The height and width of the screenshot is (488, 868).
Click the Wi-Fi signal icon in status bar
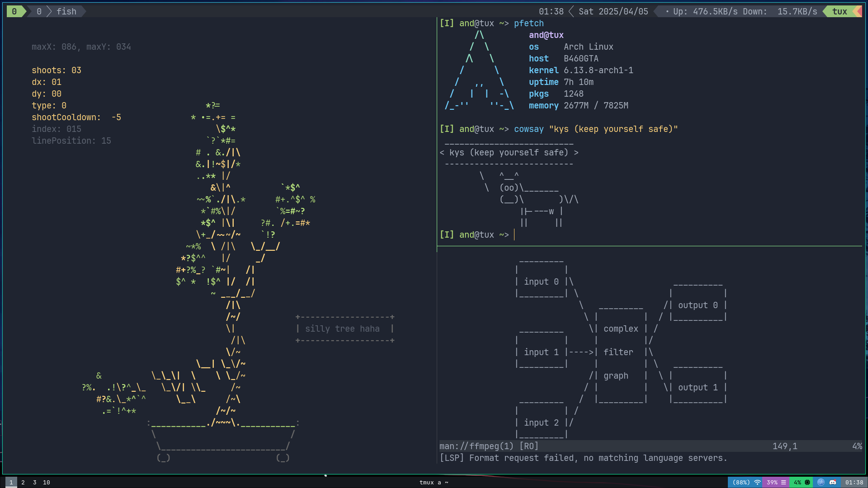click(757, 483)
